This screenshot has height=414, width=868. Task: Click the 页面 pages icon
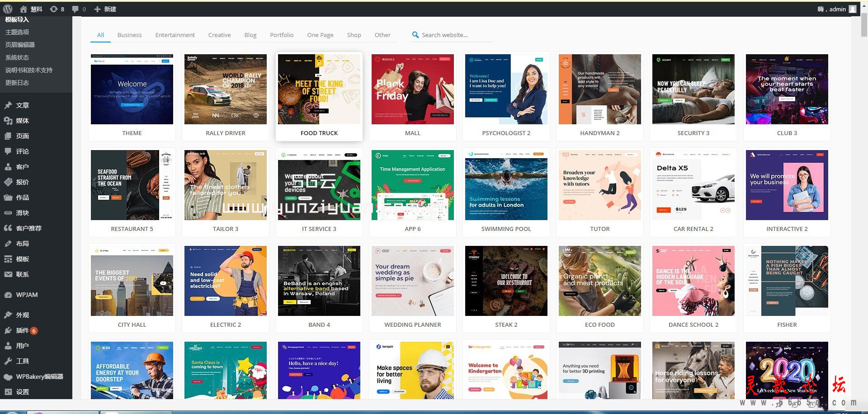[x=8, y=136]
